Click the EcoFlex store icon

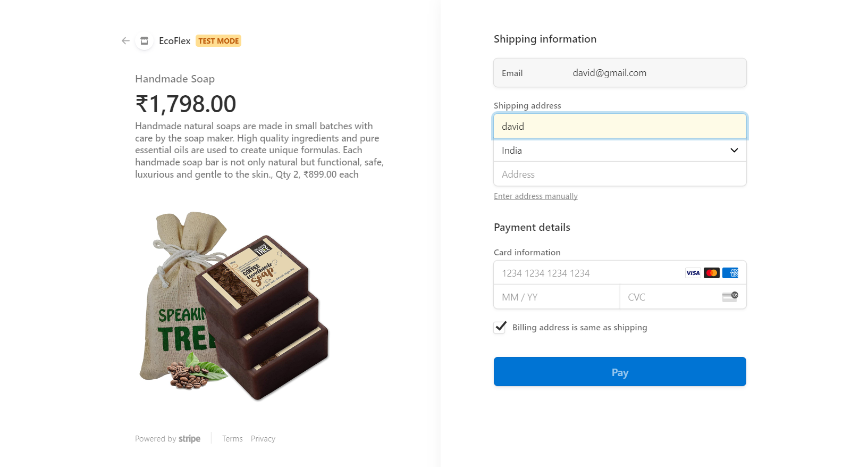(144, 41)
